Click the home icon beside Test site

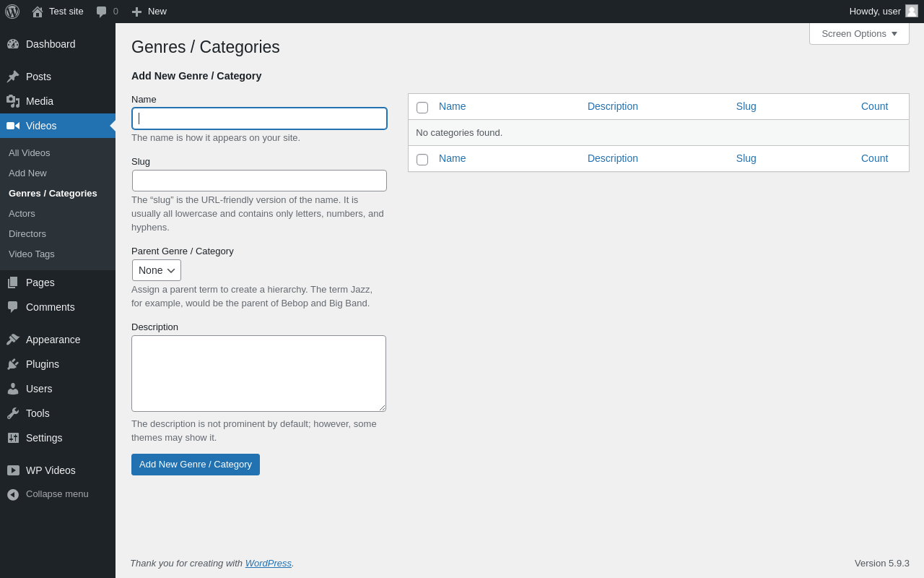(x=38, y=12)
